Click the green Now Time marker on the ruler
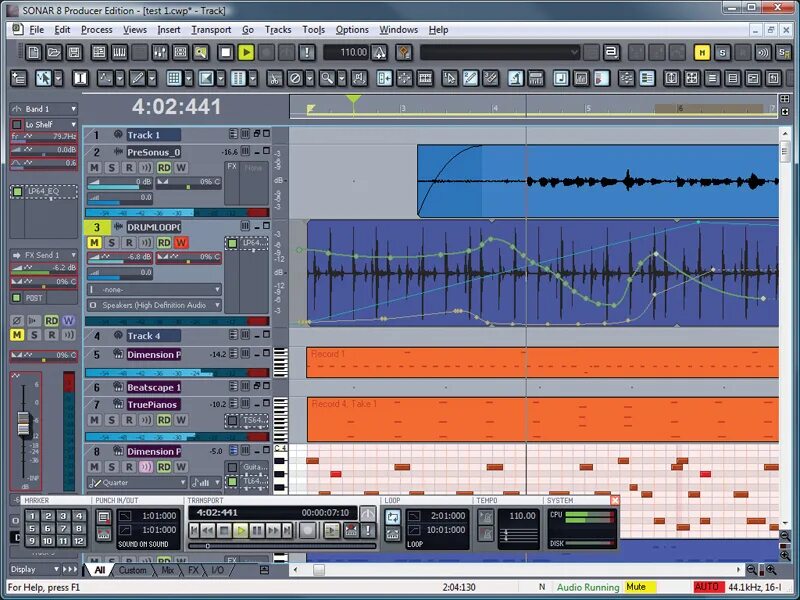The image size is (800, 600). pos(353,99)
